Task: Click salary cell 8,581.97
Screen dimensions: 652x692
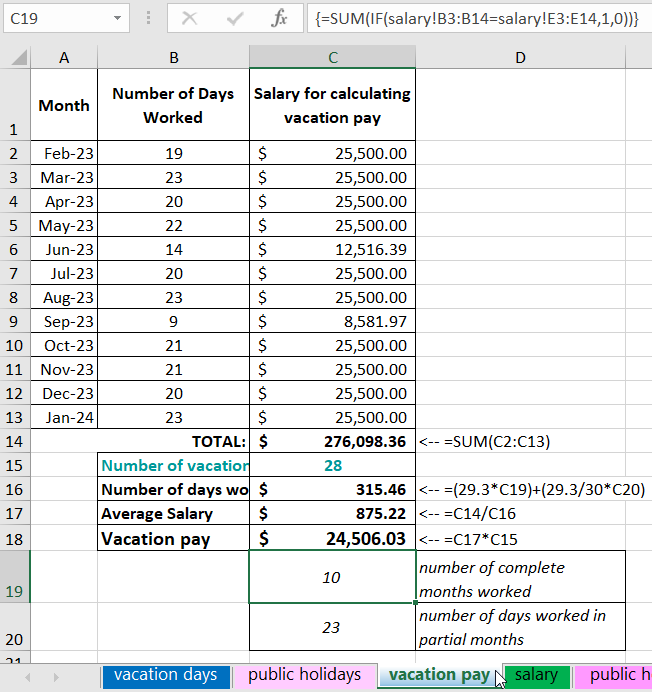Action: pos(332,321)
